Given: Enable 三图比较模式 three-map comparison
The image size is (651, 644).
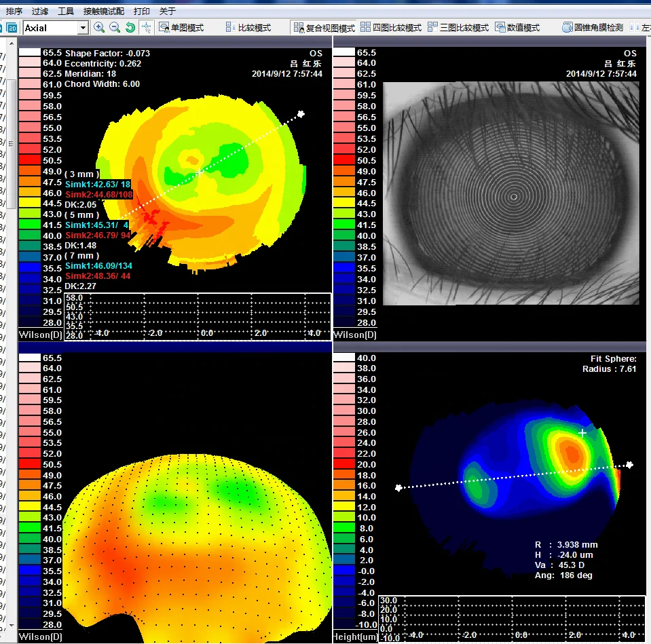Looking at the screenshot, I should [458, 27].
